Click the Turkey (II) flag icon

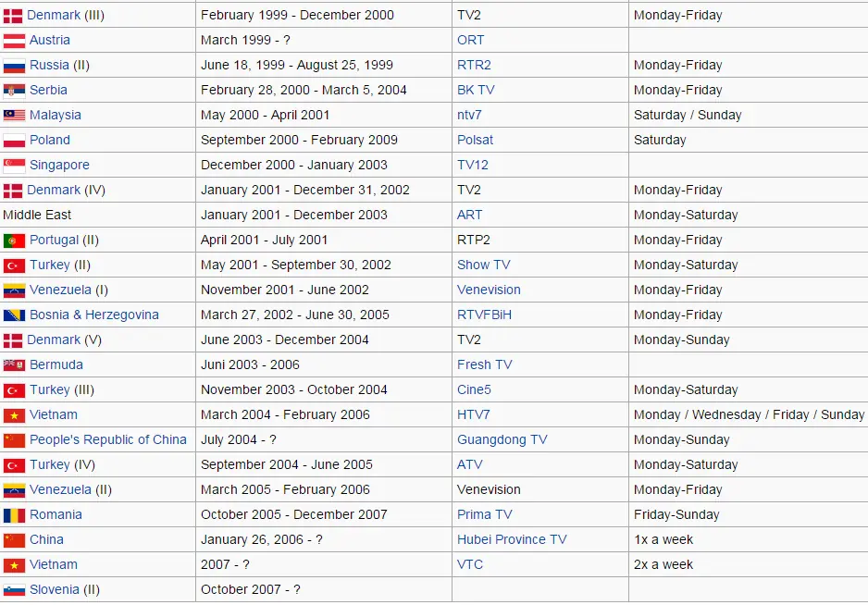14,265
